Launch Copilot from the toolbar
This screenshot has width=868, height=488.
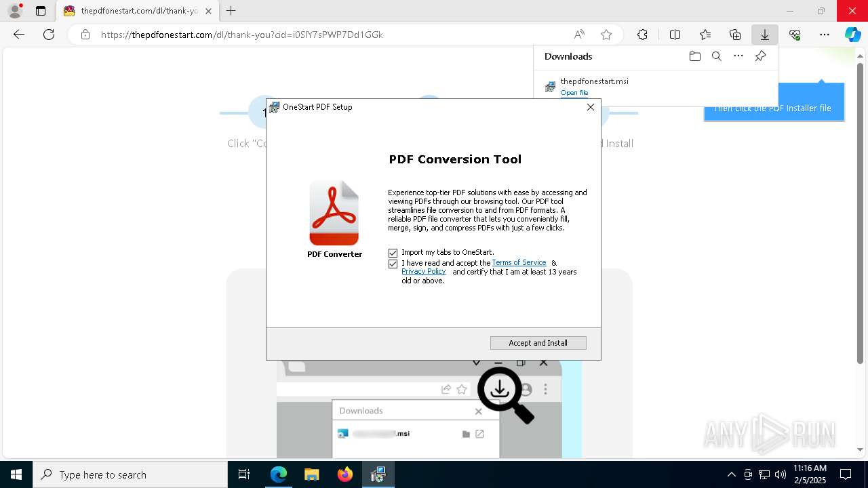point(852,35)
